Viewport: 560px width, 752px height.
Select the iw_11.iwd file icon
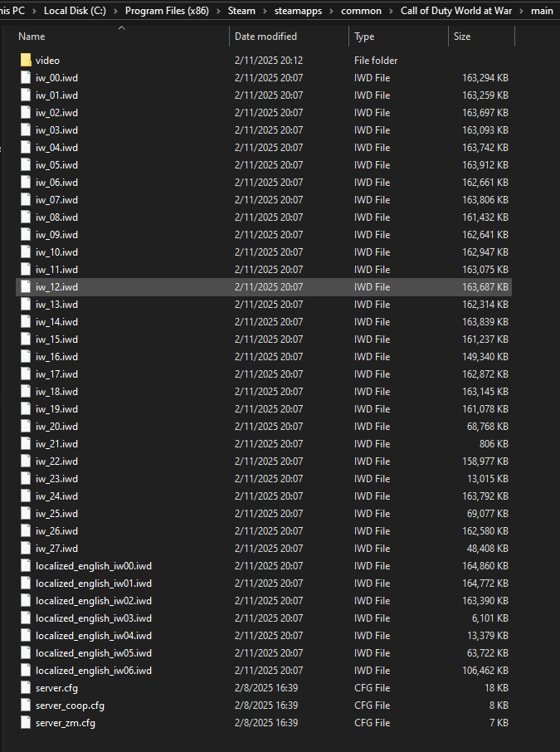pyautogui.click(x=26, y=270)
